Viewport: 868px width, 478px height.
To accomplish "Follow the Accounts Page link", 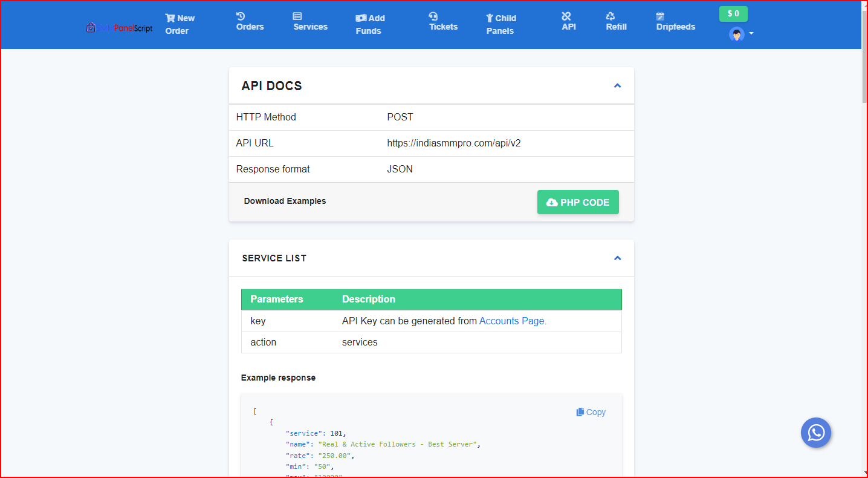I will pos(513,321).
